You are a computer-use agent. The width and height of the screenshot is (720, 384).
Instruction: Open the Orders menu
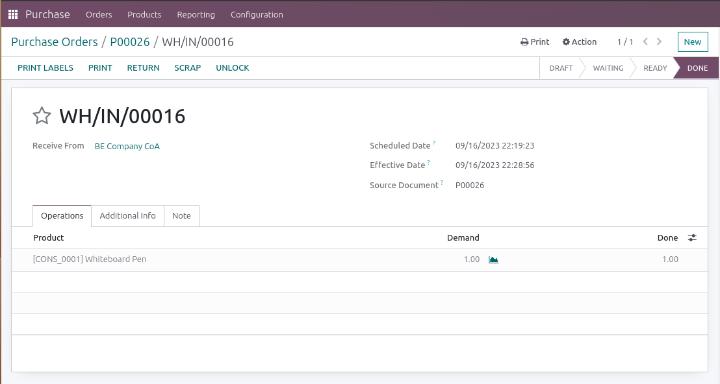point(99,15)
